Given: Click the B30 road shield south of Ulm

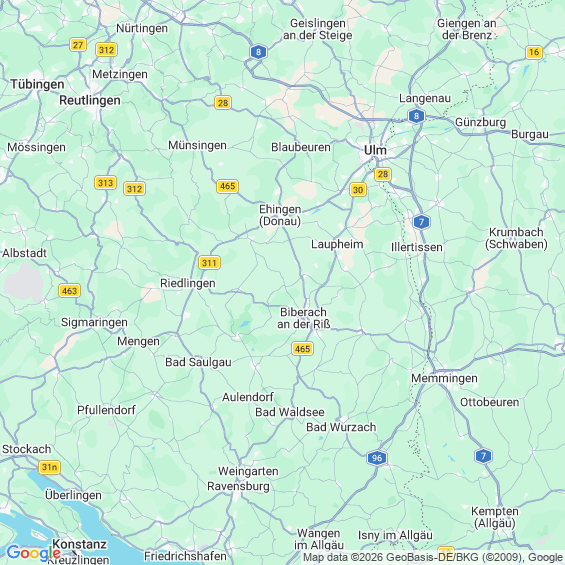Looking at the screenshot, I should click(358, 190).
